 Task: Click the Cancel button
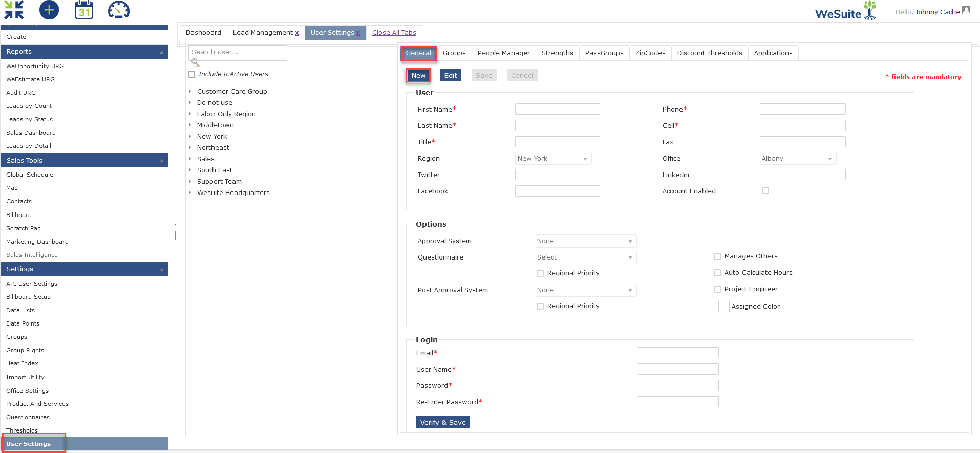point(522,76)
